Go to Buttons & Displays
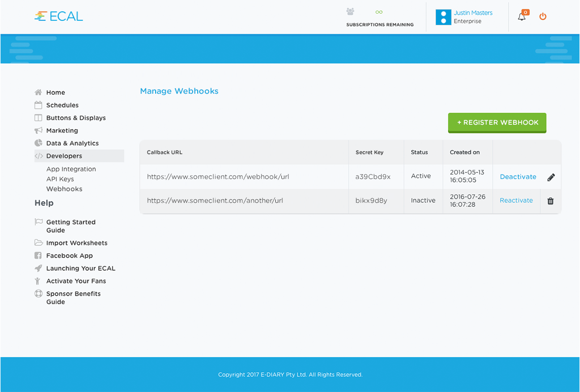 76,118
